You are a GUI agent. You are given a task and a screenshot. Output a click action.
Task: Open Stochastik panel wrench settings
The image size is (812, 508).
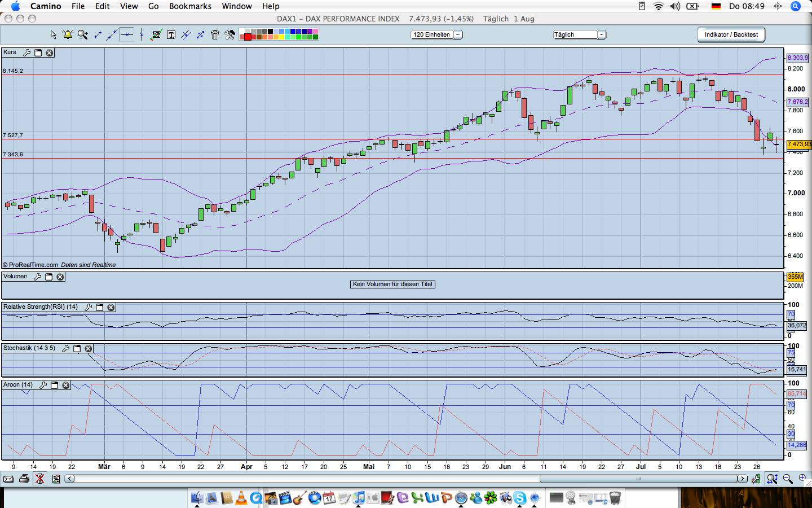click(65, 349)
